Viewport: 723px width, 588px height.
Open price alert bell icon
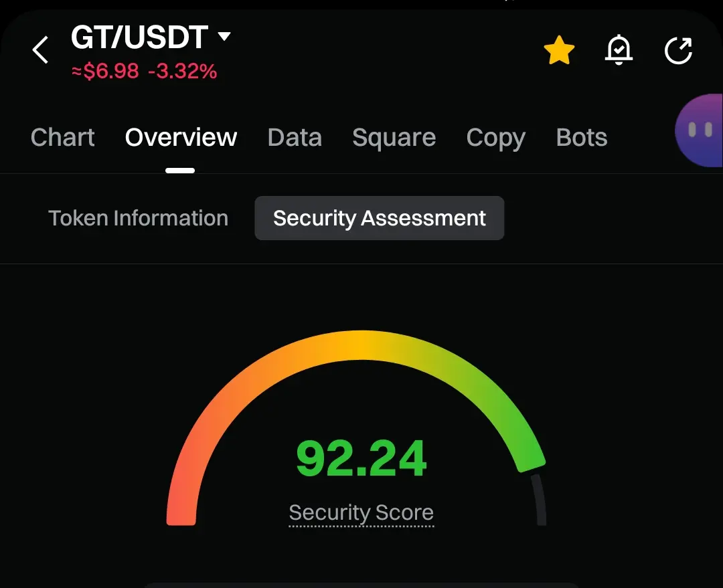click(x=619, y=50)
